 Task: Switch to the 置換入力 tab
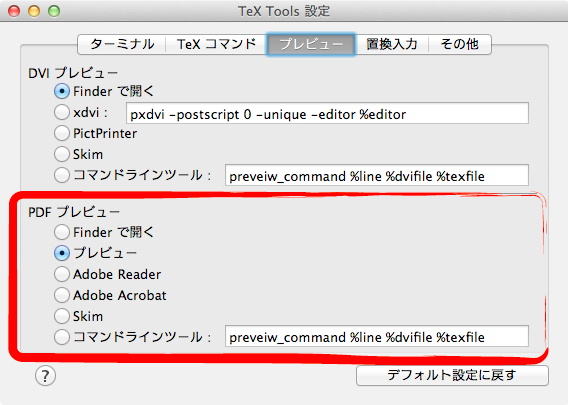click(392, 44)
